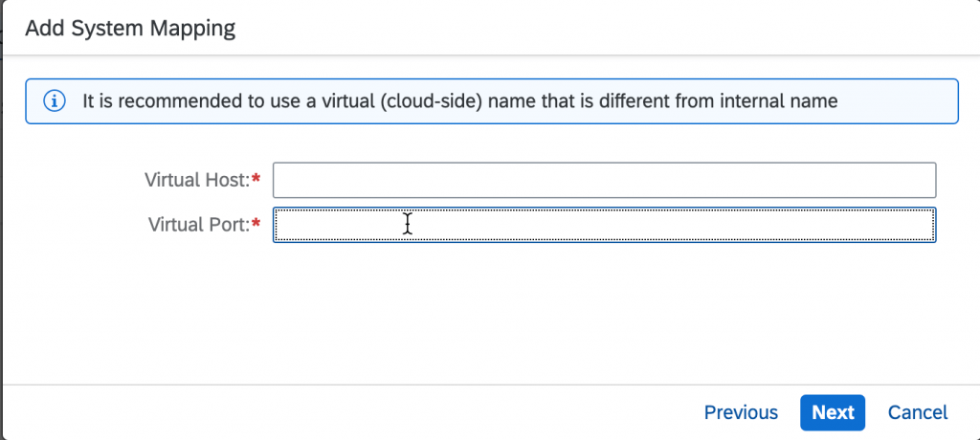Image resolution: width=980 pixels, height=440 pixels.
Task: Cancel the Add System Mapping dialog
Action: 918,412
